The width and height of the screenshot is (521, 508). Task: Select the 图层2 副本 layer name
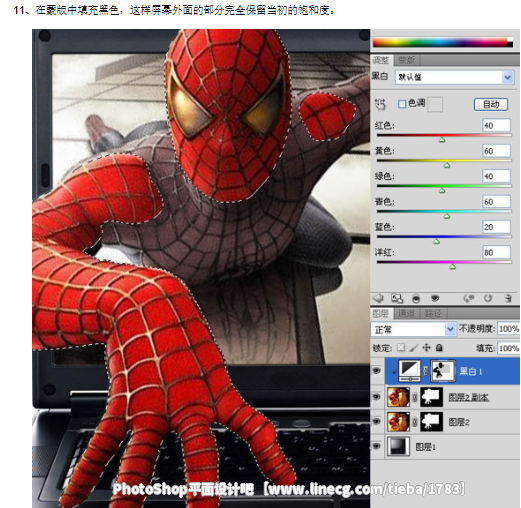click(469, 397)
